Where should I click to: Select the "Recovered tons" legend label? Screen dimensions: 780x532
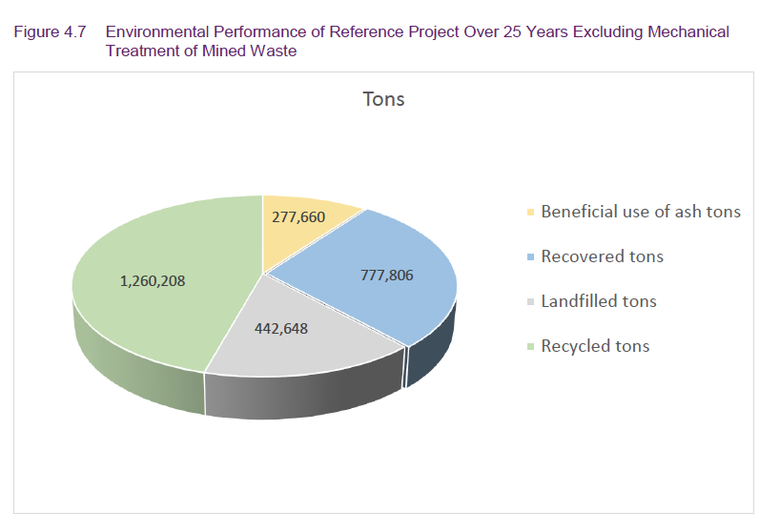602,256
